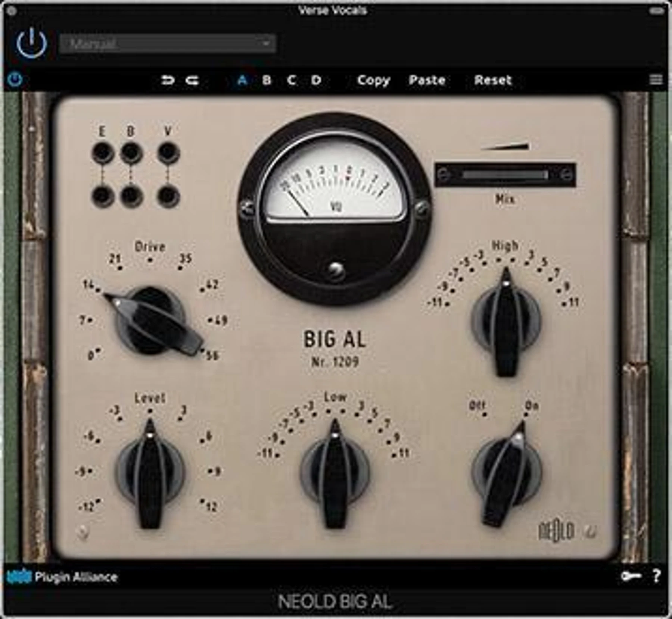The width and height of the screenshot is (672, 619).
Task: Click the Reset button
Action: click(x=493, y=80)
